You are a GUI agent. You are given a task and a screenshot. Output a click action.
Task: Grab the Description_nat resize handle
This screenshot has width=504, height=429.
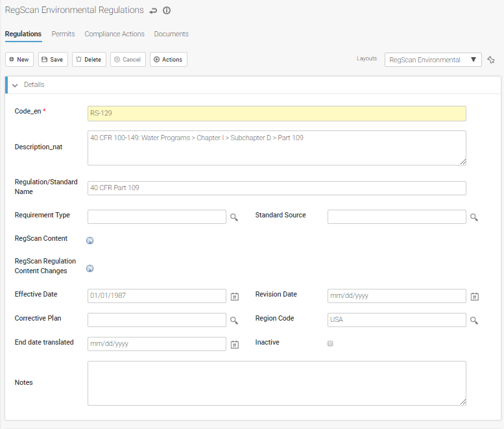(463, 162)
